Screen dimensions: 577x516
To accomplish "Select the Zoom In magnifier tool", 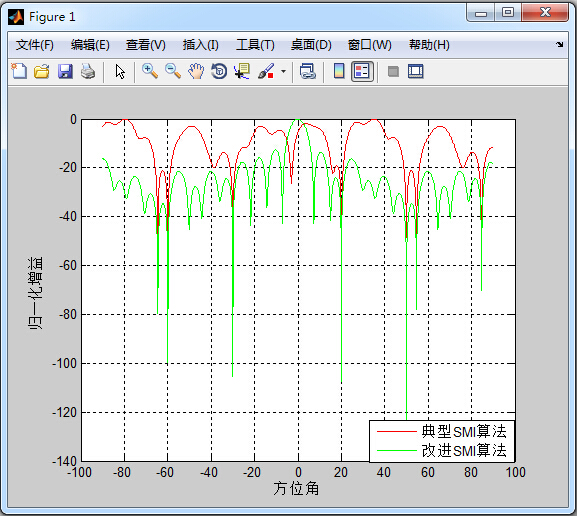I will pos(150,71).
